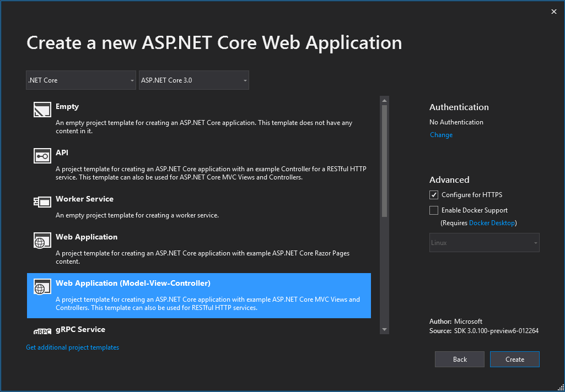Click Get additional project templates
The height and width of the screenshot is (392, 565).
[x=72, y=347]
